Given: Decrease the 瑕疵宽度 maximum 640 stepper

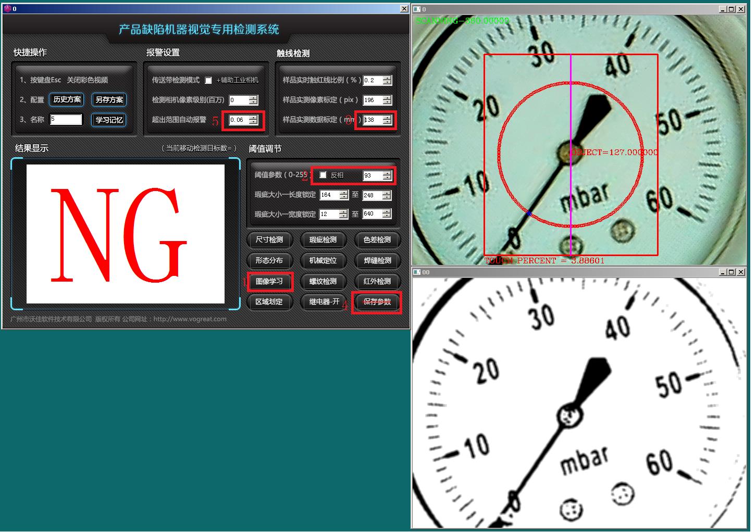Looking at the screenshot, I should coord(387,216).
